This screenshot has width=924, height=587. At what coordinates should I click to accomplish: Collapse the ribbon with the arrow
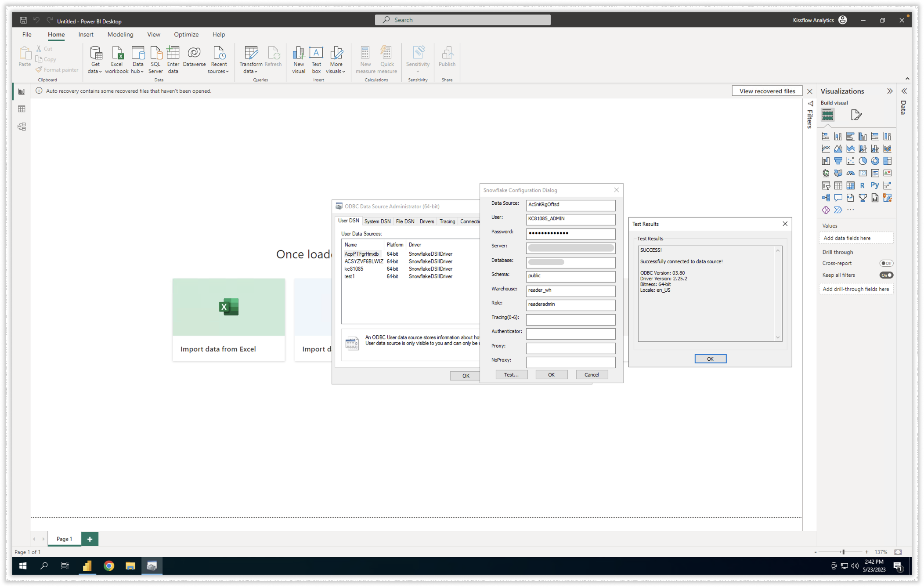[x=907, y=79]
